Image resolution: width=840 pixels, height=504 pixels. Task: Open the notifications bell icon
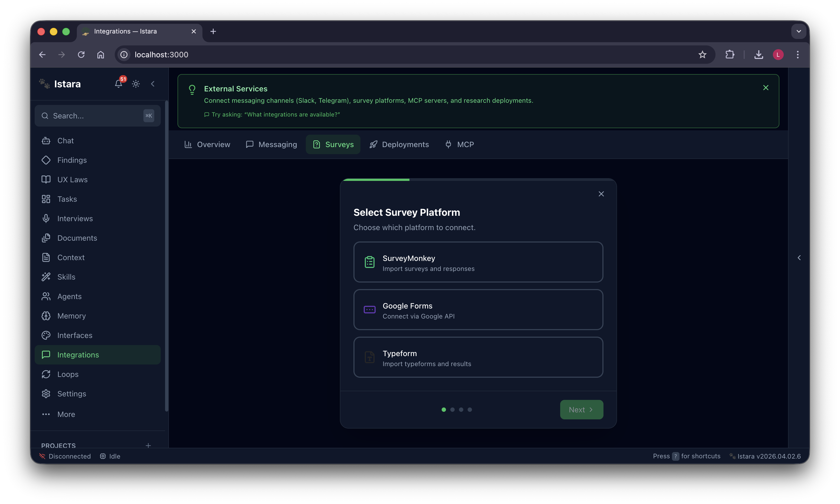coord(118,84)
